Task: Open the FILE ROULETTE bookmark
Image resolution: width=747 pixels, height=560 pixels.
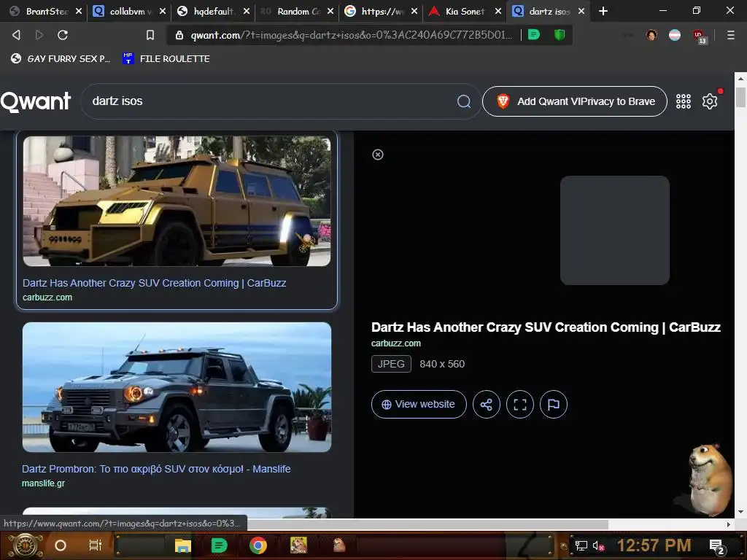Action: (x=166, y=58)
